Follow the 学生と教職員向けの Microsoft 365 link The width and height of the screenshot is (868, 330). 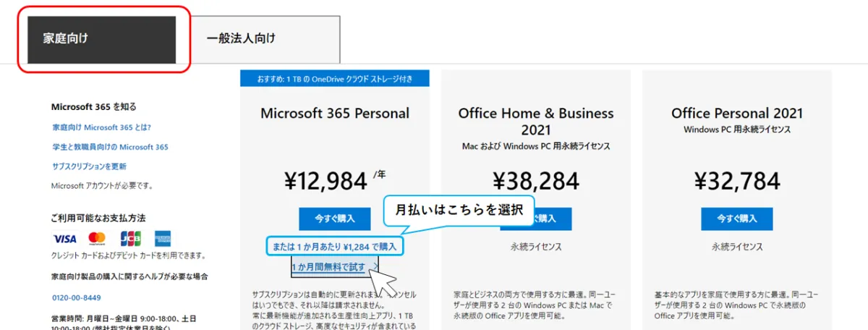(x=110, y=147)
